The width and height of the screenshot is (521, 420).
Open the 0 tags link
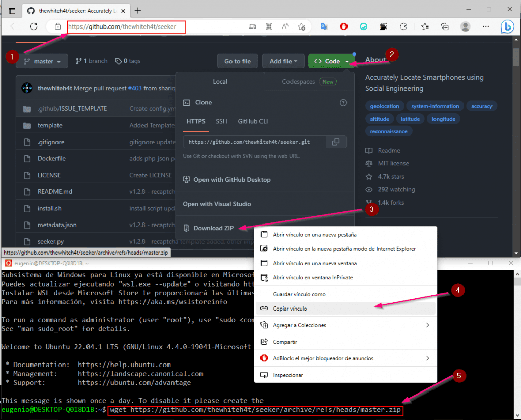pyautogui.click(x=128, y=61)
